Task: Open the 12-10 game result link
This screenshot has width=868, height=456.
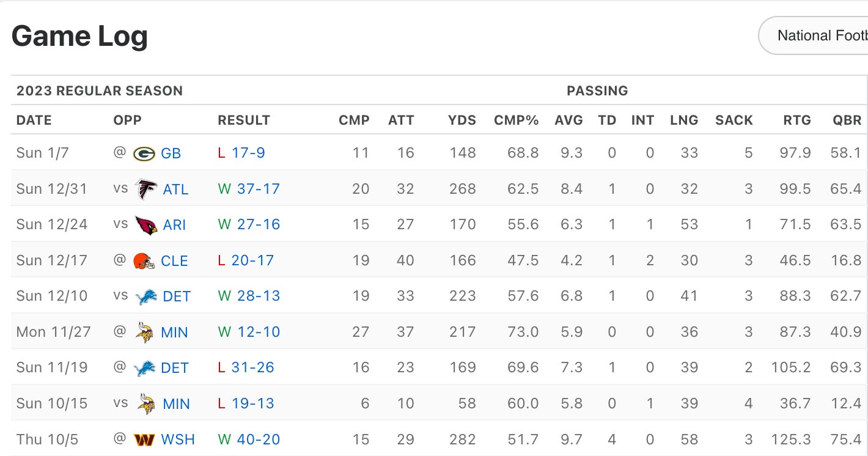Action: pos(258,332)
